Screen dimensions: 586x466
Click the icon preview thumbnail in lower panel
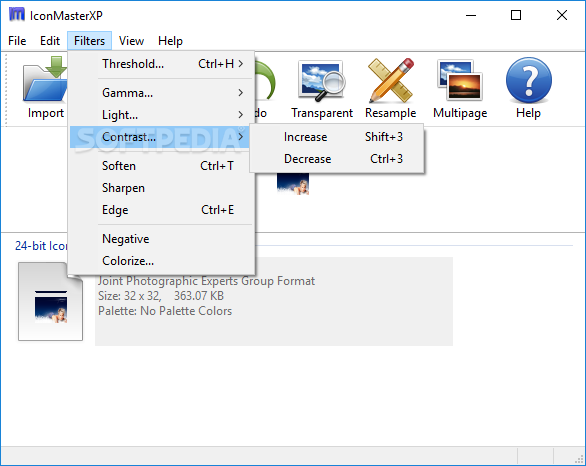pos(50,302)
